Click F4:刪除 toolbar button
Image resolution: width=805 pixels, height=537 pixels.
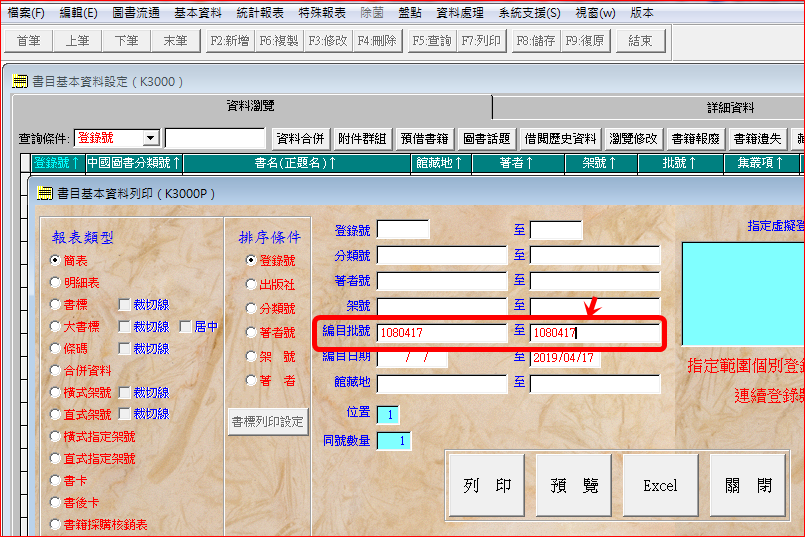(377, 41)
